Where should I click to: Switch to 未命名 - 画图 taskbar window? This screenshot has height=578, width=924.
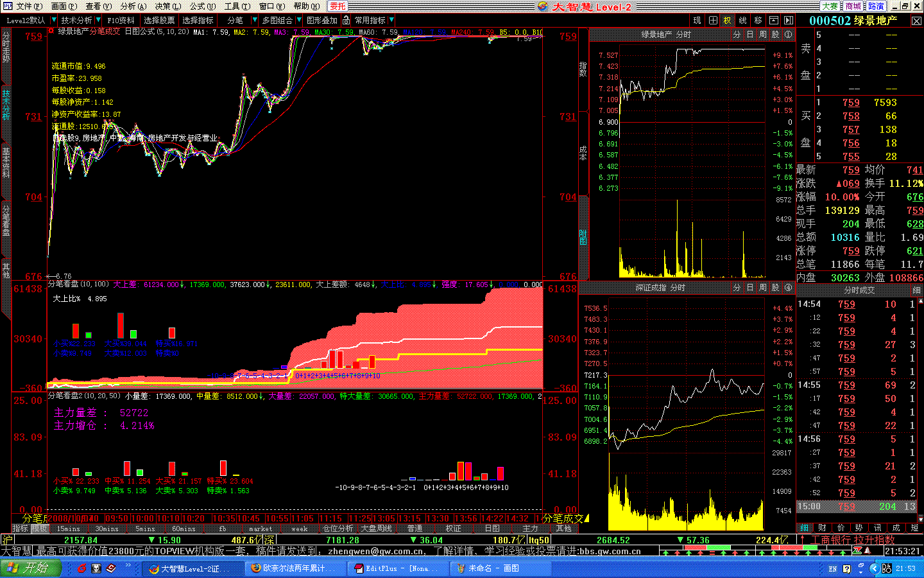pos(501,568)
